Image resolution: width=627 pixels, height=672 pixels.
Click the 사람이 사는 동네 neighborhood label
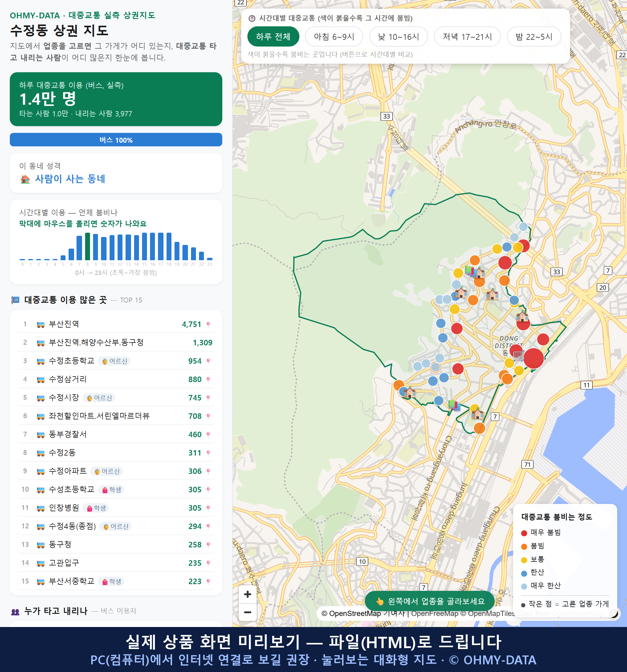click(x=70, y=179)
